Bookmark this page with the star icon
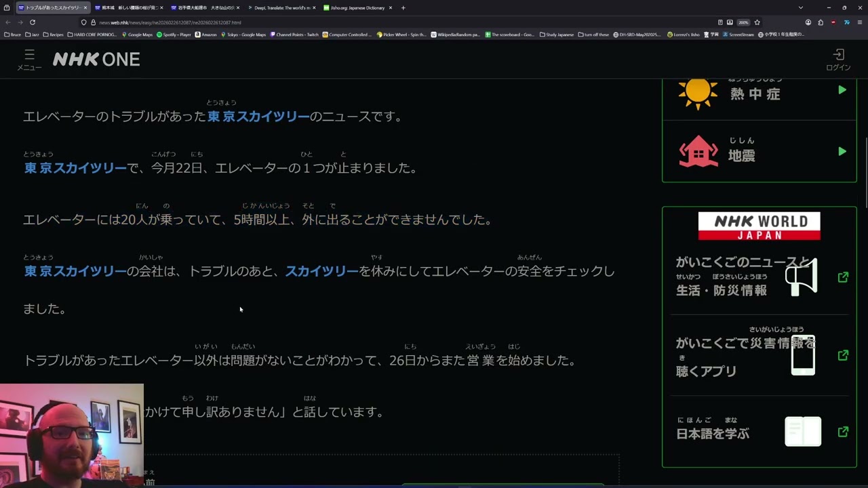868x488 pixels. pos(757,22)
